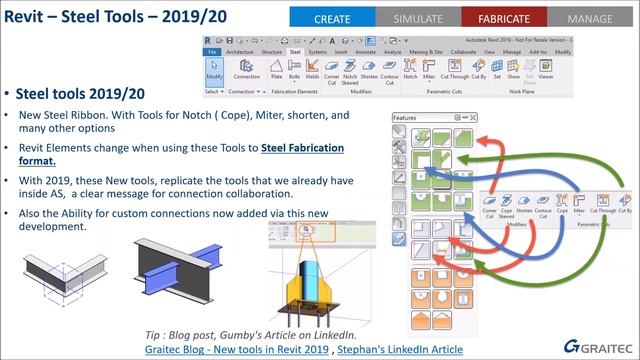Open Graitec Blog - New tools in Revit 2019
This screenshot has height=360, width=640.
237,349
